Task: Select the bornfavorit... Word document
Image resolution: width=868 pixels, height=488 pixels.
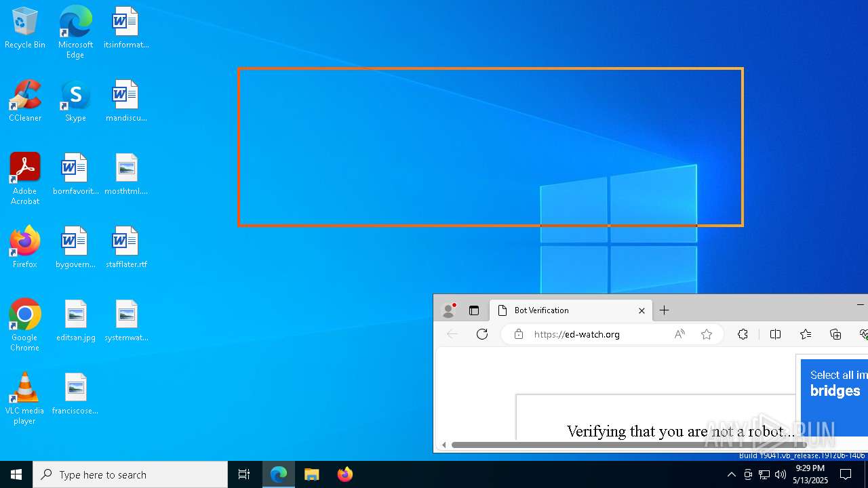Action: [75, 174]
